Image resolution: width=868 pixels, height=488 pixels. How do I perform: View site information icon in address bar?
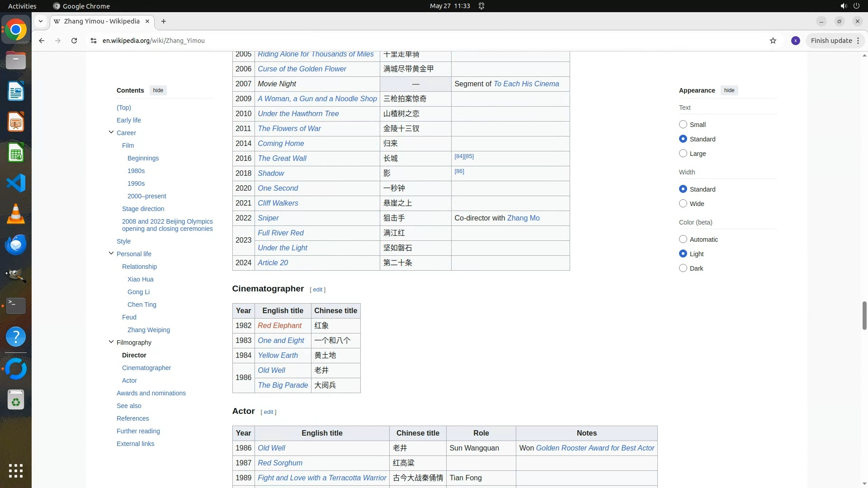pyautogui.click(x=94, y=41)
